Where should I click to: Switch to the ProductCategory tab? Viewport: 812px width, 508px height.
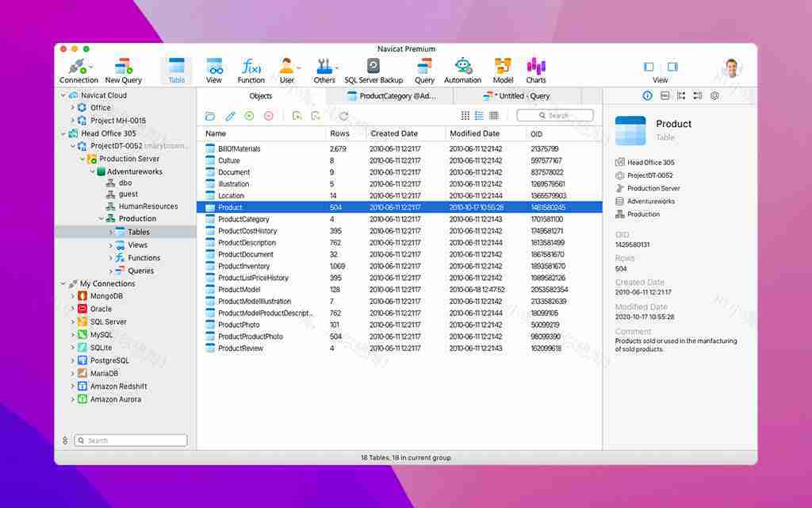tap(393, 95)
